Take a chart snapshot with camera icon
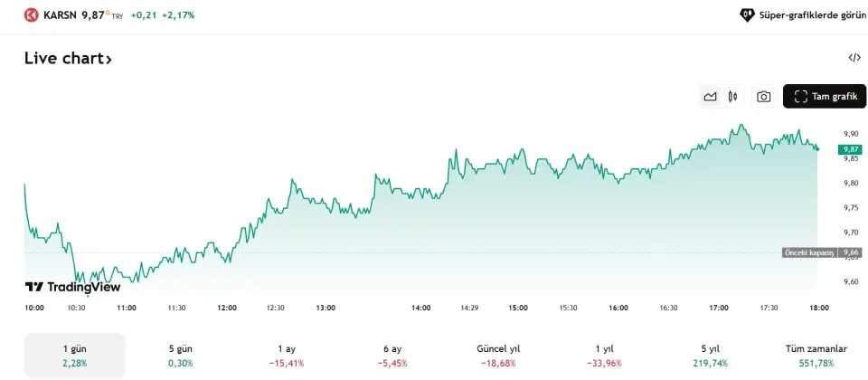The height and width of the screenshot is (380, 868). click(764, 97)
